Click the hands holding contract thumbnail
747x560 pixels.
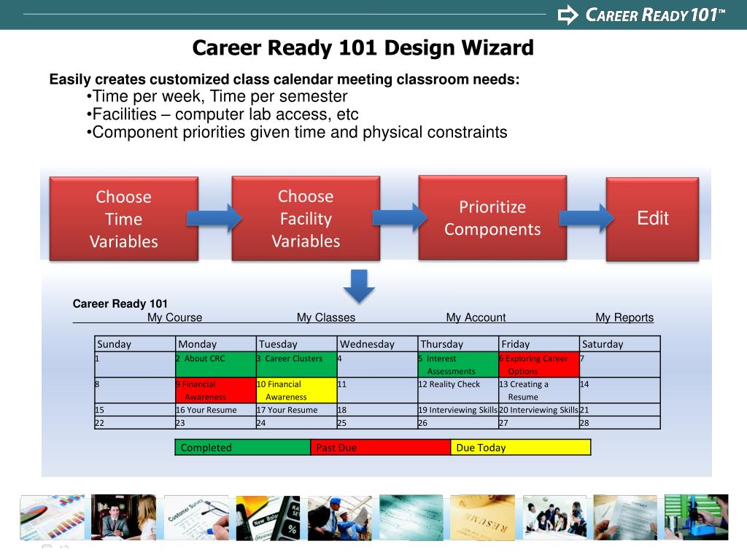(625, 518)
